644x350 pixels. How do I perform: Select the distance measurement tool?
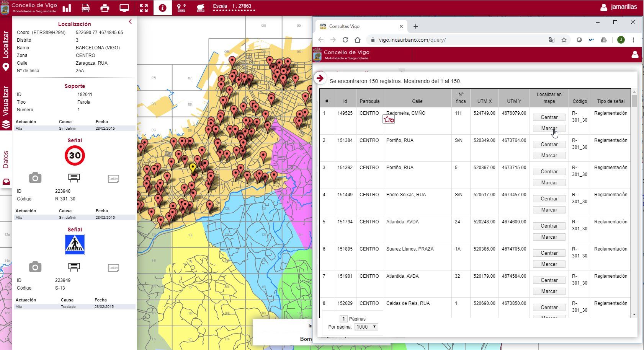tap(181, 8)
